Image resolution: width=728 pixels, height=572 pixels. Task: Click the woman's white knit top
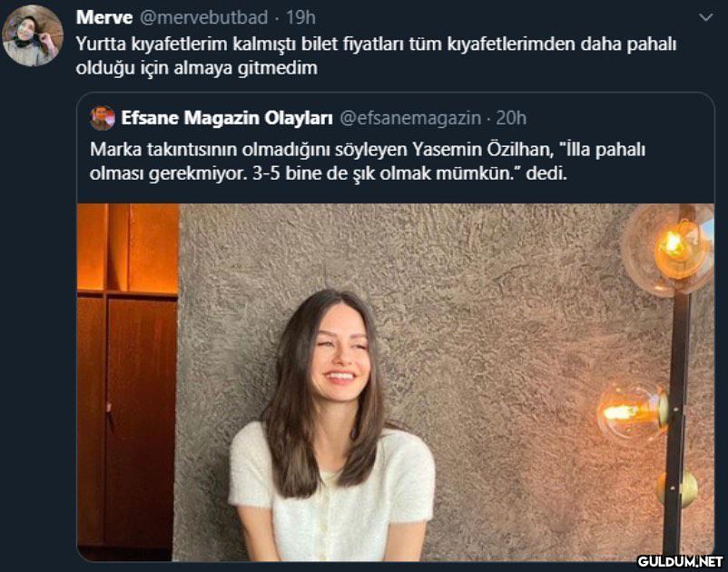click(x=332, y=495)
